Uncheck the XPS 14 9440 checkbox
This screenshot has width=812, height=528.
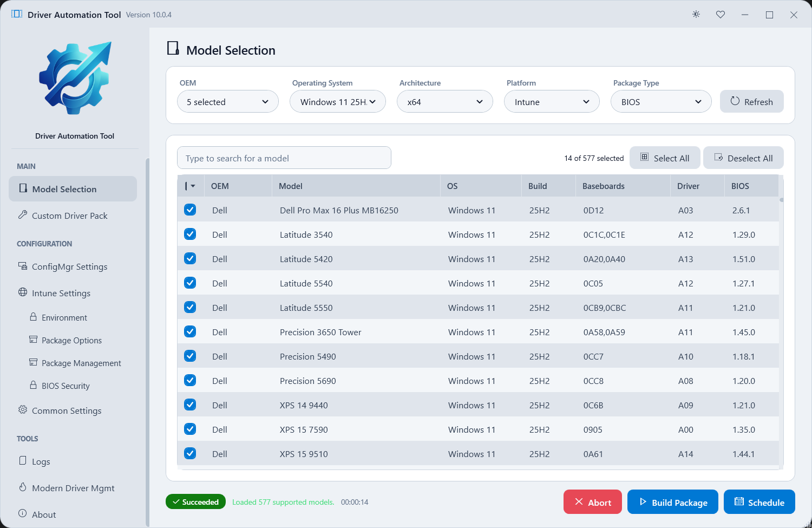click(x=190, y=405)
